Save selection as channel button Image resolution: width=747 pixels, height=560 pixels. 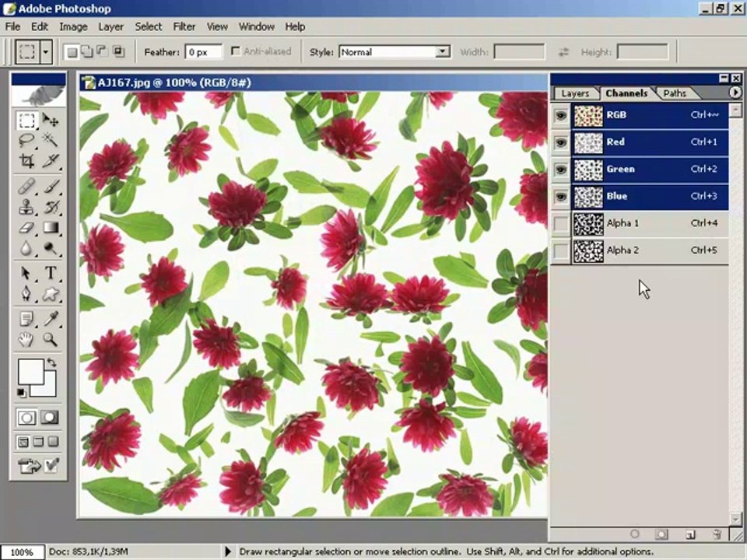click(x=661, y=534)
